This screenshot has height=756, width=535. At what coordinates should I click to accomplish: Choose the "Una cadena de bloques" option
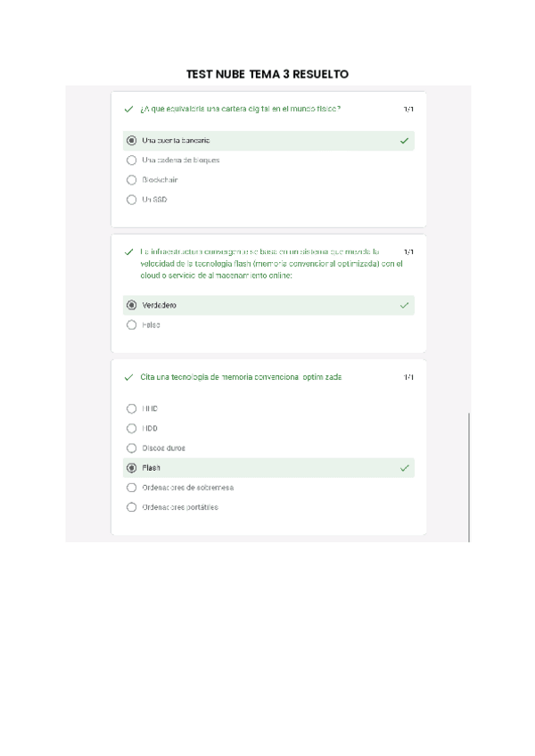pyautogui.click(x=132, y=160)
